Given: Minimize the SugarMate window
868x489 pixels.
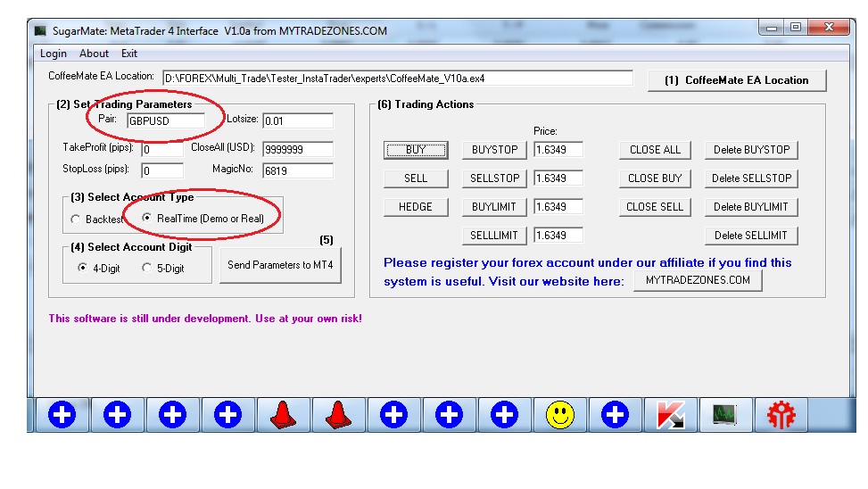Looking at the screenshot, I should pyautogui.click(x=772, y=28).
